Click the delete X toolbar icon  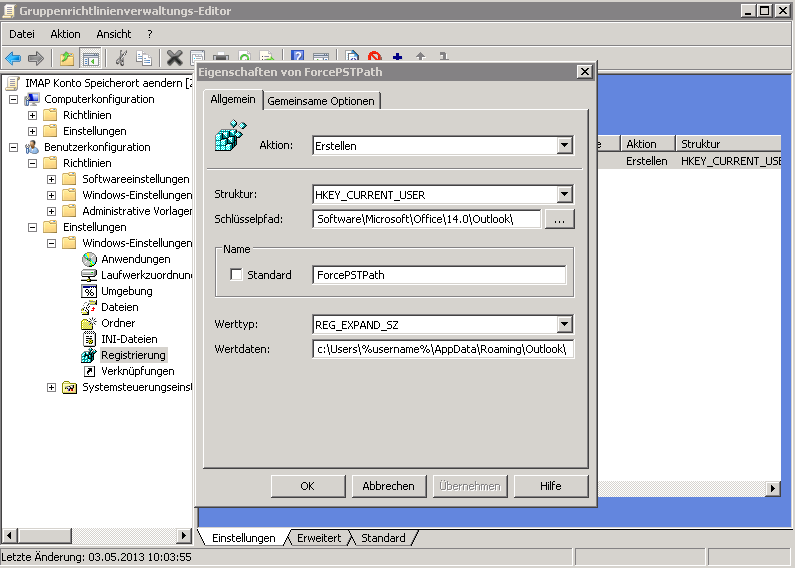point(174,58)
